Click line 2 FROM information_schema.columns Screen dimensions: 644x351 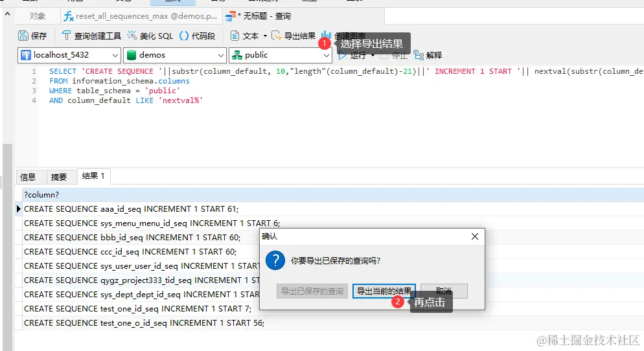(119, 81)
